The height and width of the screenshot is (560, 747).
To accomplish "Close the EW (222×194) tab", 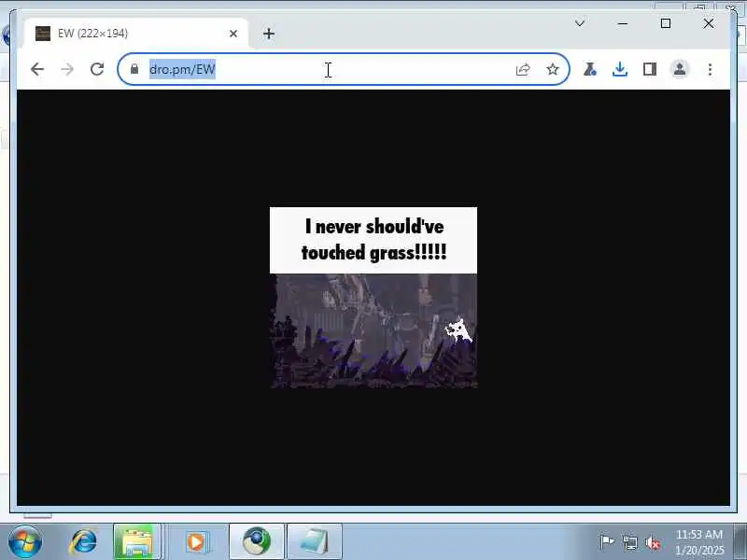I will point(233,34).
